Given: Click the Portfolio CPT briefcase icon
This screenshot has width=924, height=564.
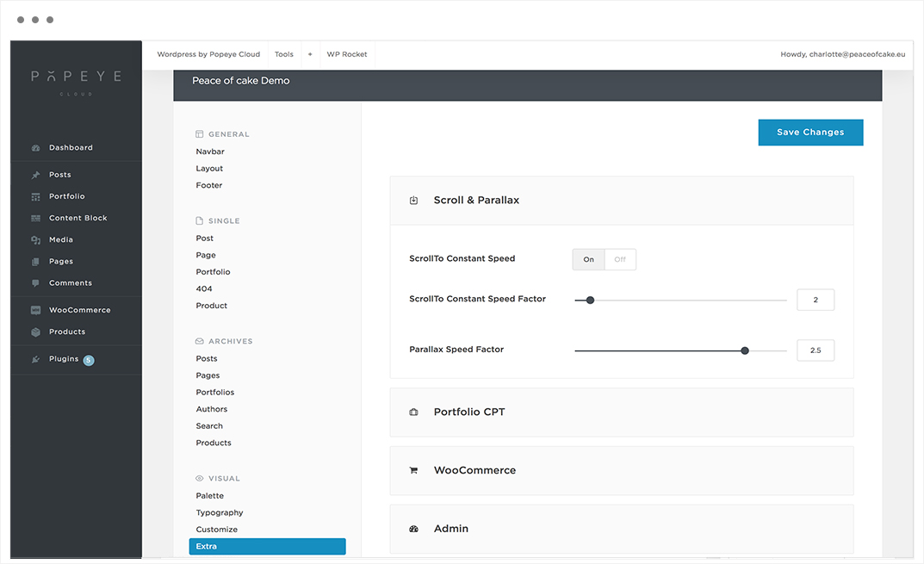Looking at the screenshot, I should tap(413, 412).
